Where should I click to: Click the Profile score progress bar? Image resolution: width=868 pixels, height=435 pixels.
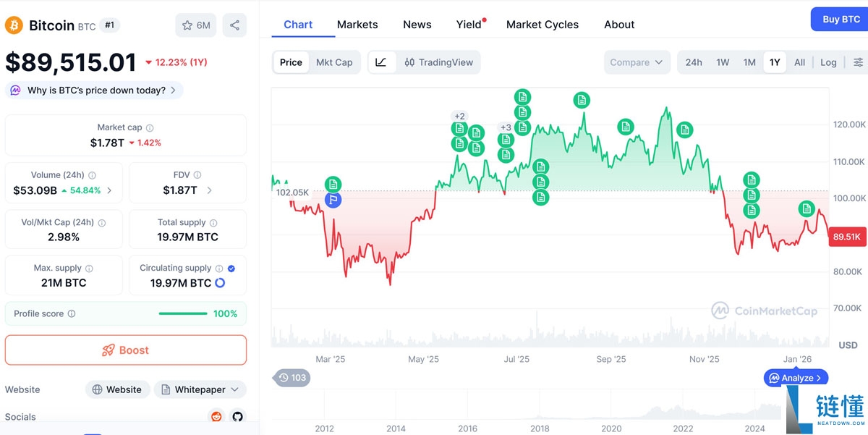[183, 313]
